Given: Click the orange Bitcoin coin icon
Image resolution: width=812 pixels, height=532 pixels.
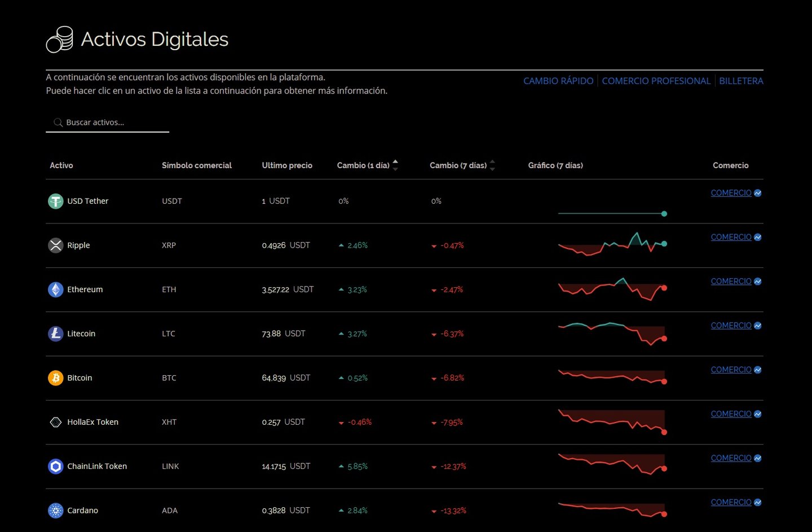Looking at the screenshot, I should [55, 378].
